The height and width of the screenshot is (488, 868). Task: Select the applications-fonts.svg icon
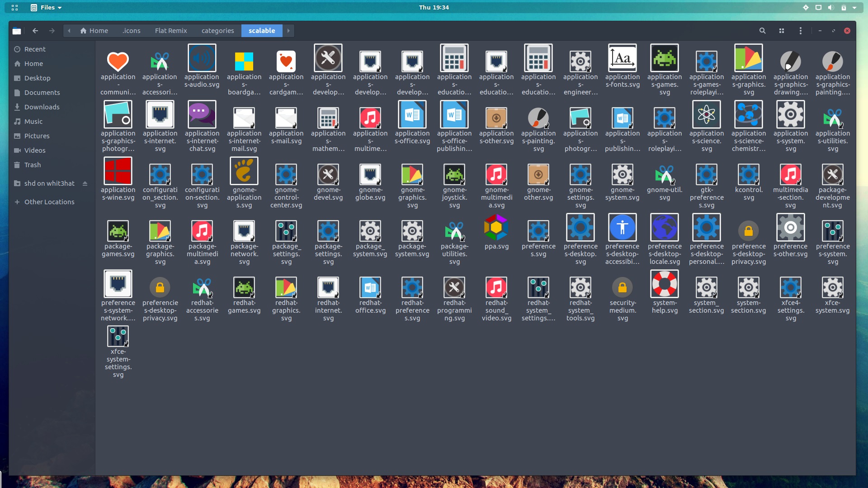point(623,58)
